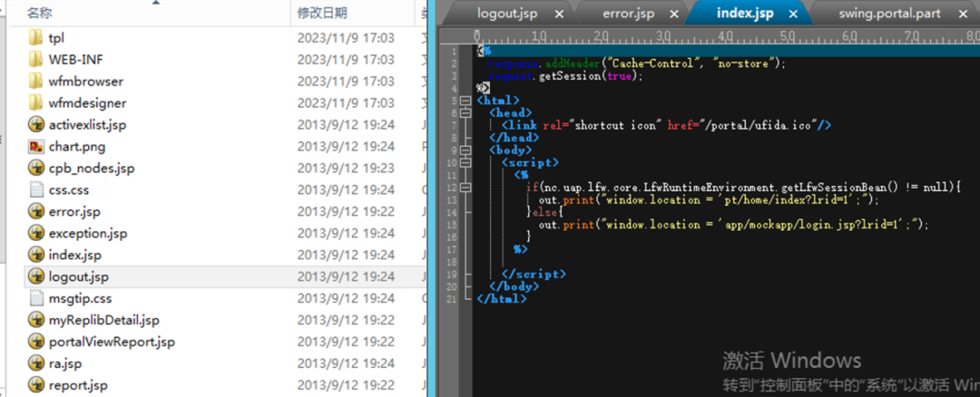Close the error.jsp editor tab

point(673,14)
